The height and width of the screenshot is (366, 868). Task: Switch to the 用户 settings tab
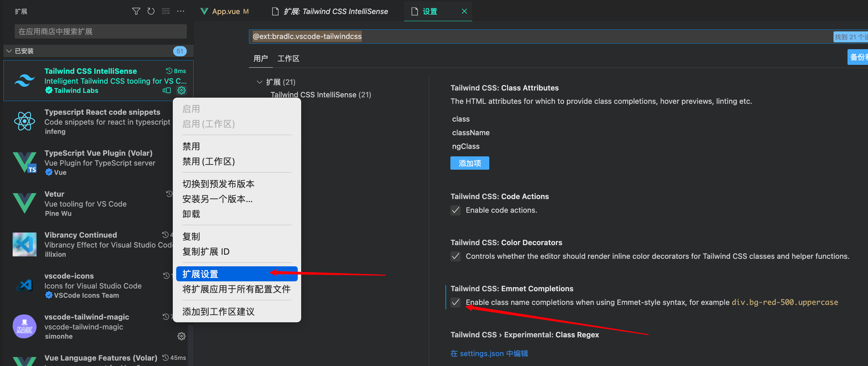(261, 58)
